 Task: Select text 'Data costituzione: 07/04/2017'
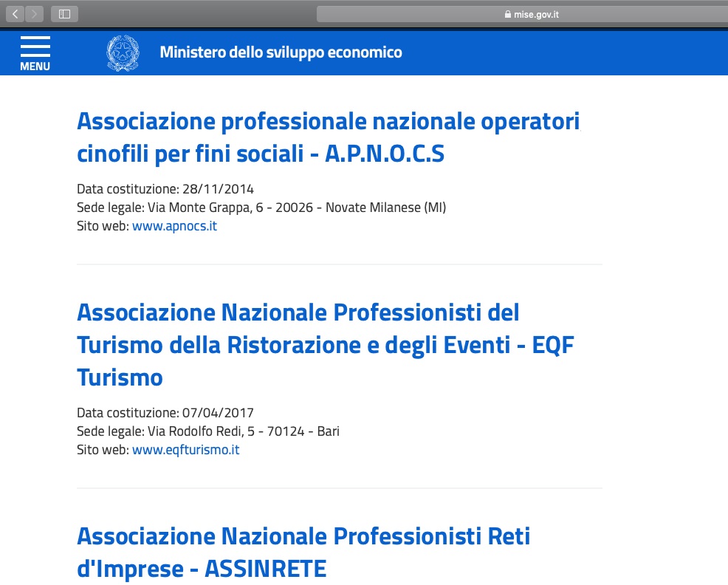coord(165,413)
